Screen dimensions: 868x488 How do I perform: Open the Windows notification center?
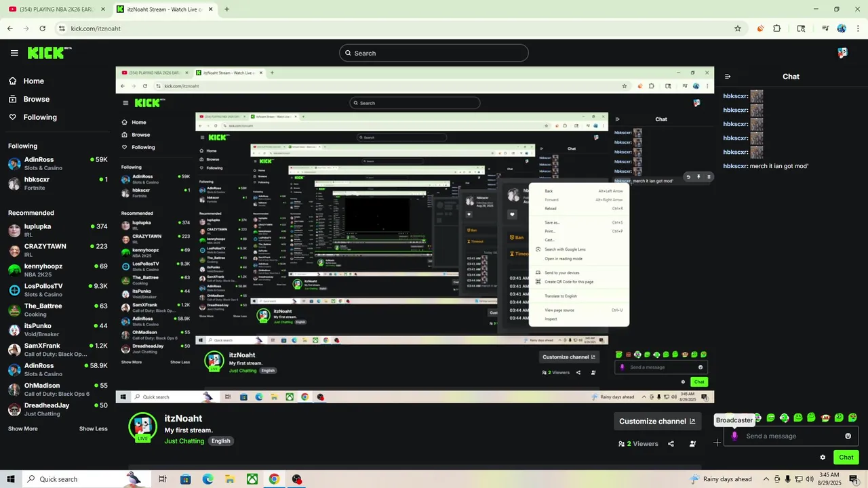(854, 479)
